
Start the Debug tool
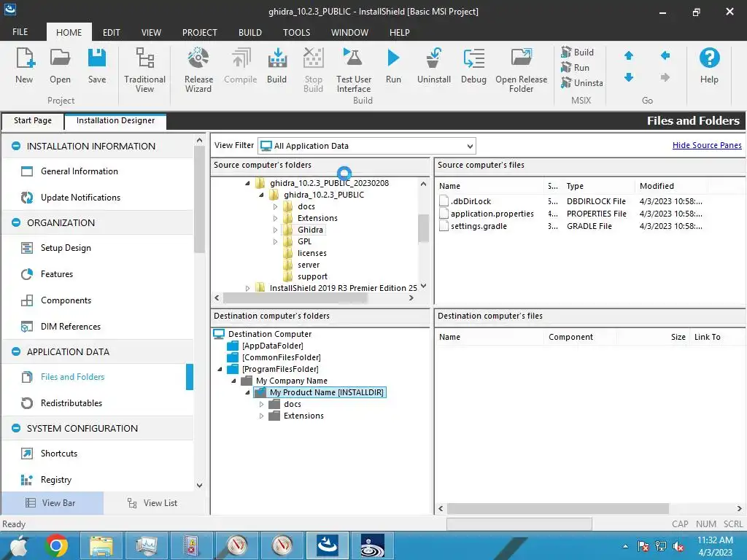[473, 66]
